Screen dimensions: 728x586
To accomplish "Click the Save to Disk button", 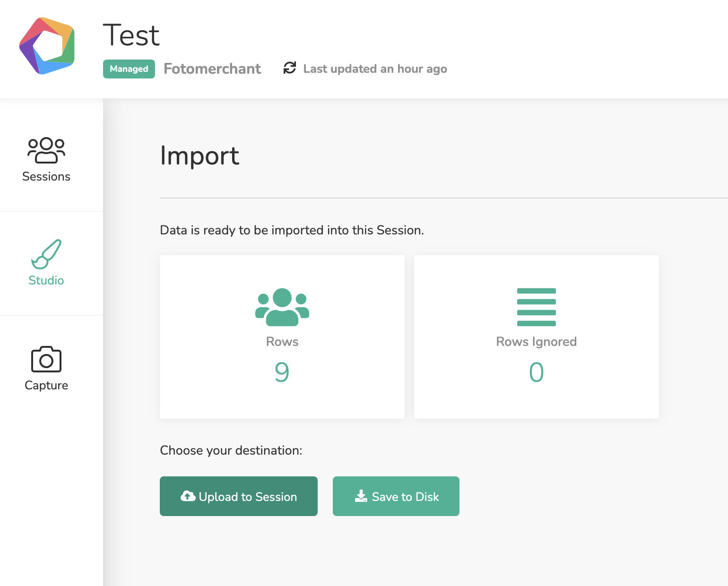I will pyautogui.click(x=396, y=496).
